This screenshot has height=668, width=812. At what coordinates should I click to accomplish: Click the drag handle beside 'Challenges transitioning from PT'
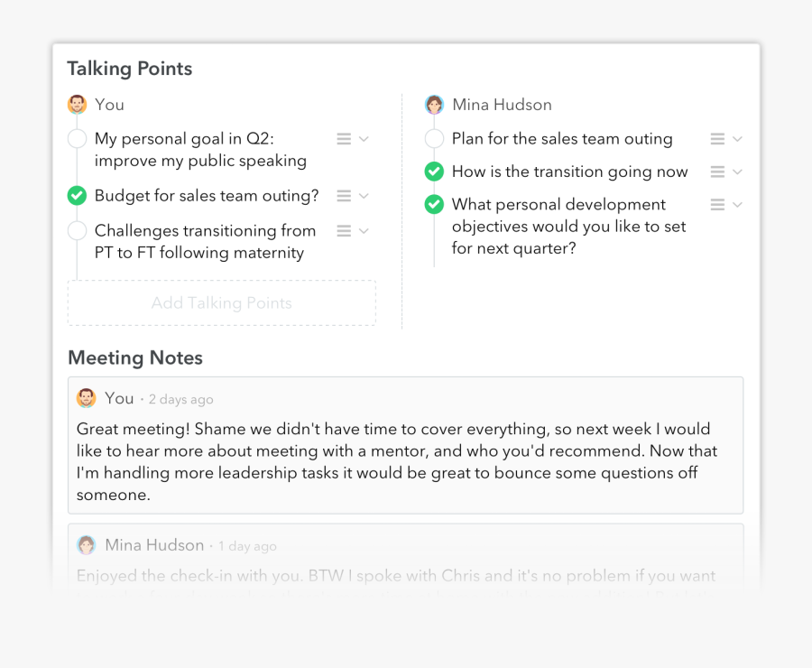(x=344, y=231)
